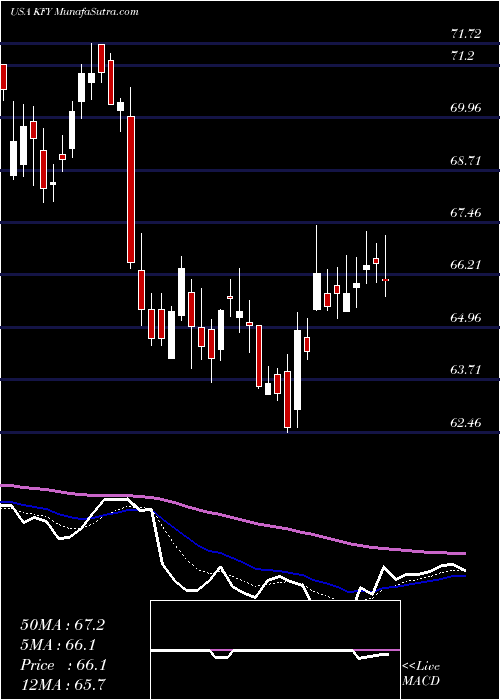500x700 pixels.
Task: Click the 62.46 price level label
Action: pos(466,422)
